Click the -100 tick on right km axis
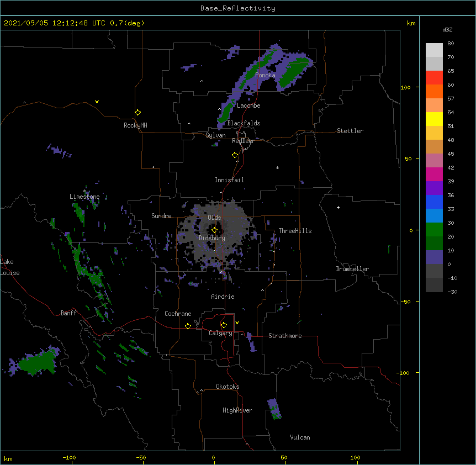This screenshot has width=476, height=465. [403, 373]
